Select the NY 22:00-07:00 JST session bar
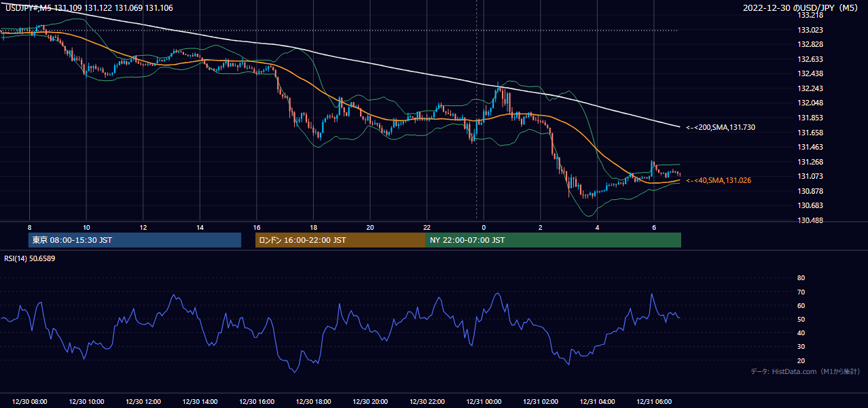The image size is (868, 408). tap(554, 240)
